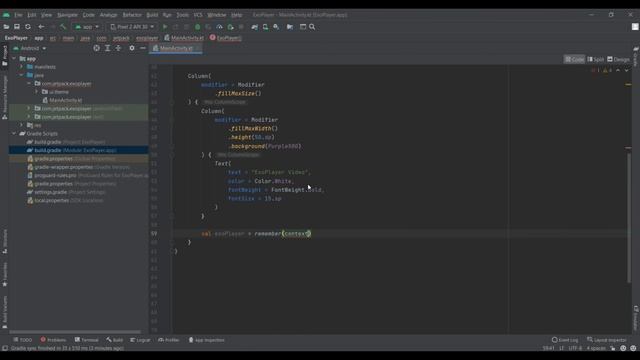Hide the Project panel with minus icon
This screenshot has width=640, height=360.
pos(142,48)
